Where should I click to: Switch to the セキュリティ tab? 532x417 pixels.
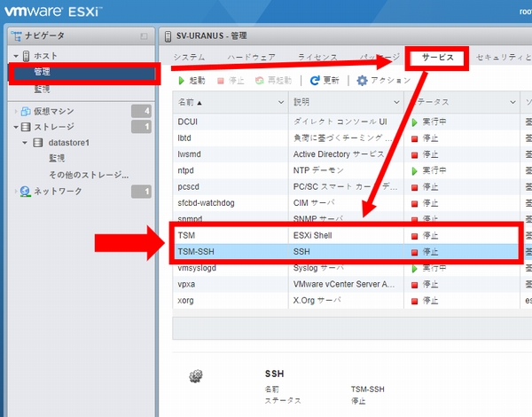click(504, 57)
